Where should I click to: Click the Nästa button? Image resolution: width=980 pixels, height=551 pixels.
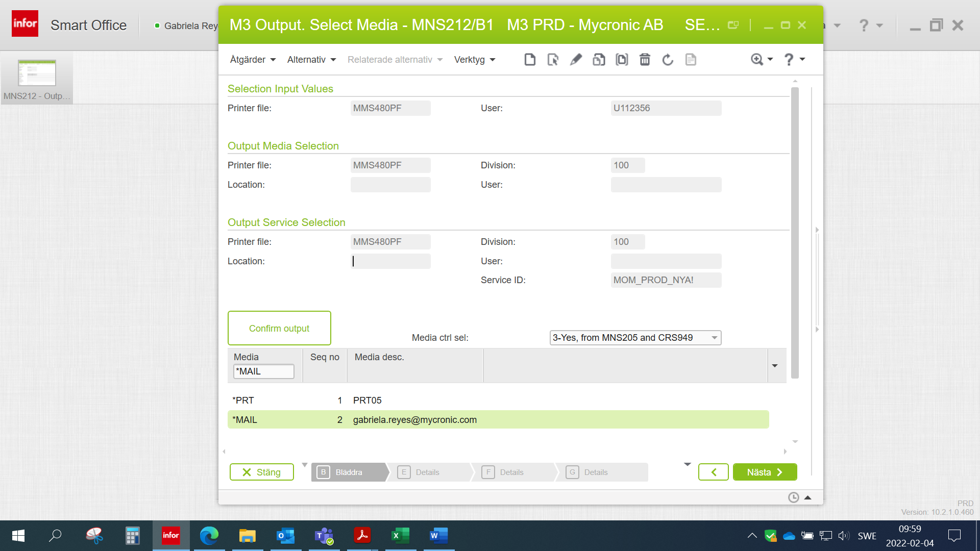(x=765, y=472)
